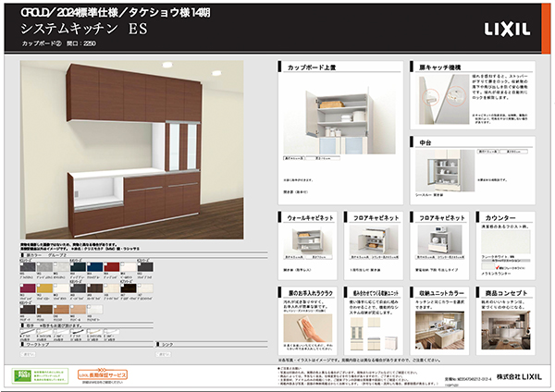Click the checked small counter color chip
The image size is (555, 392).
[x=487, y=267]
